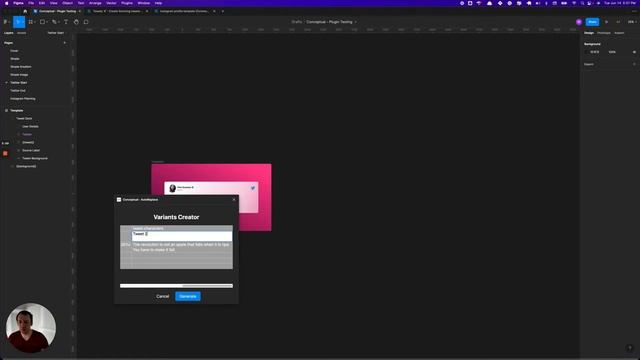
Task: Close the second file tab
Action: [147, 11]
